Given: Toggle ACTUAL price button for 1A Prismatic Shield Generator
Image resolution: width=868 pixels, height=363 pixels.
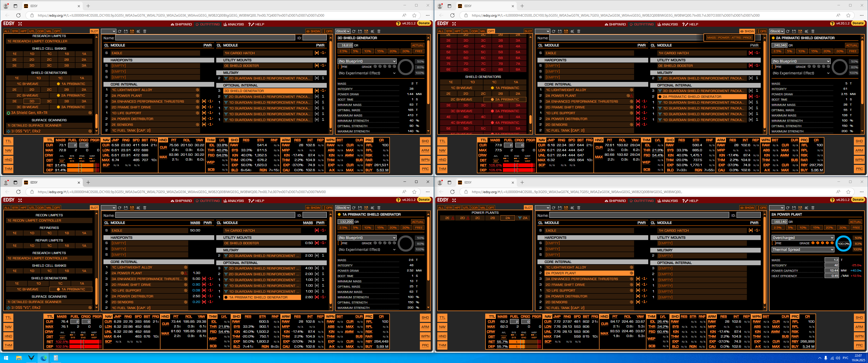Looking at the screenshot, I should point(418,222).
